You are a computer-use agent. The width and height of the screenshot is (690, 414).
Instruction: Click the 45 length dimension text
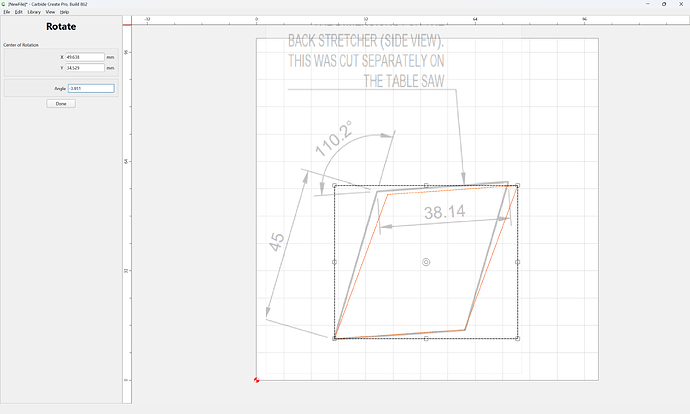click(x=277, y=242)
